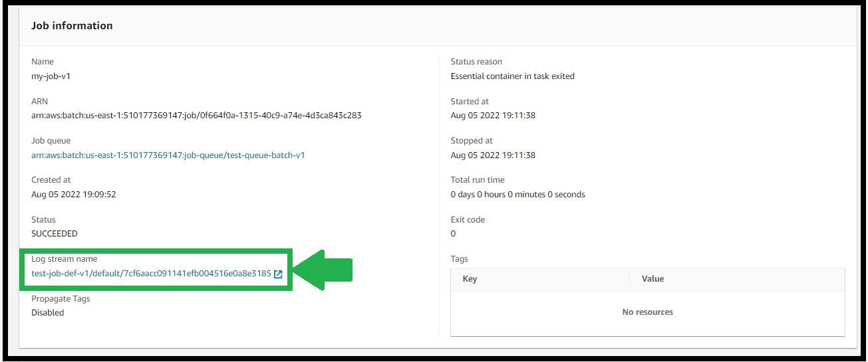Viewport: 868px width, 362px height.
Task: Open the test-queue-batch-v1 job queue link
Action: coord(168,155)
